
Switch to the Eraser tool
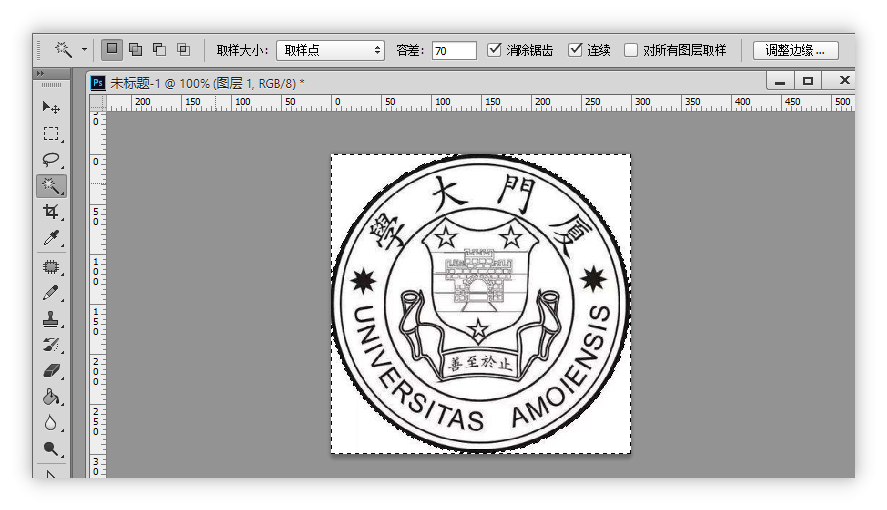coord(51,371)
